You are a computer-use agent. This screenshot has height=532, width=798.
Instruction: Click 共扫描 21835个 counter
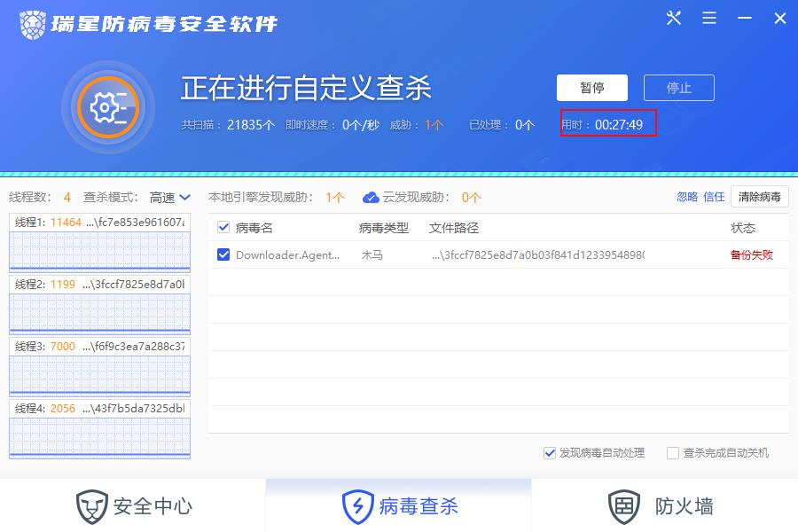[x=228, y=125]
